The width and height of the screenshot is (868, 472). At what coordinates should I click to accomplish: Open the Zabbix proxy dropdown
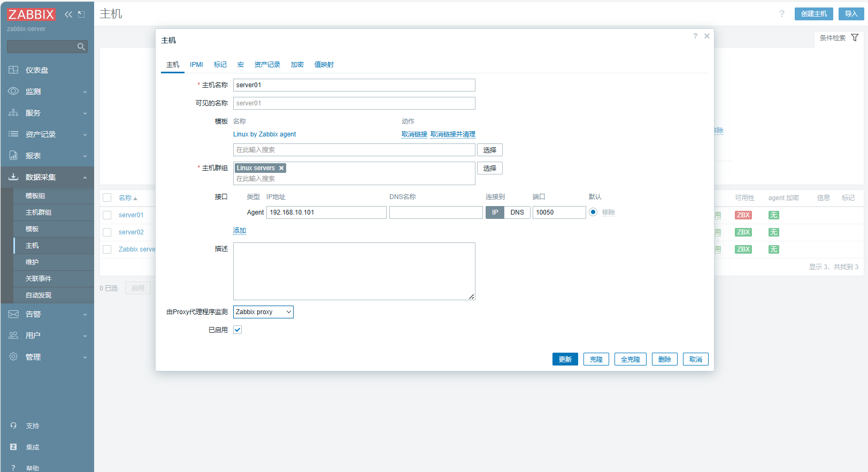[x=263, y=312]
